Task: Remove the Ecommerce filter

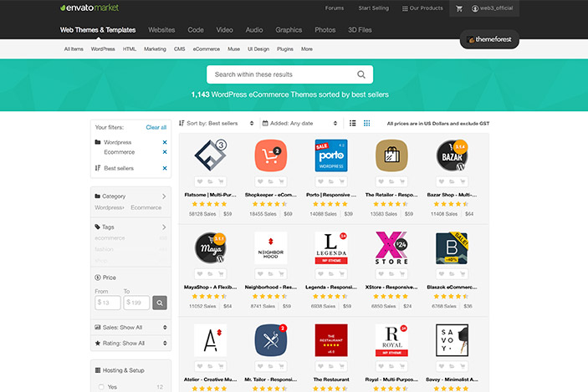Action: (x=165, y=152)
